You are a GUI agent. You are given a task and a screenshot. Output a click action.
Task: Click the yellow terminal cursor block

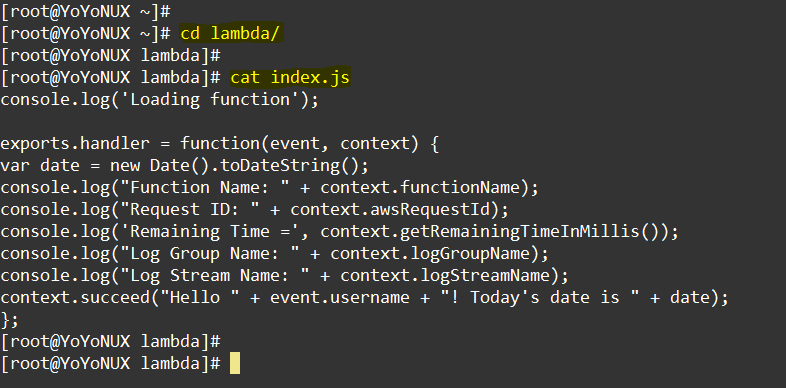point(235,364)
